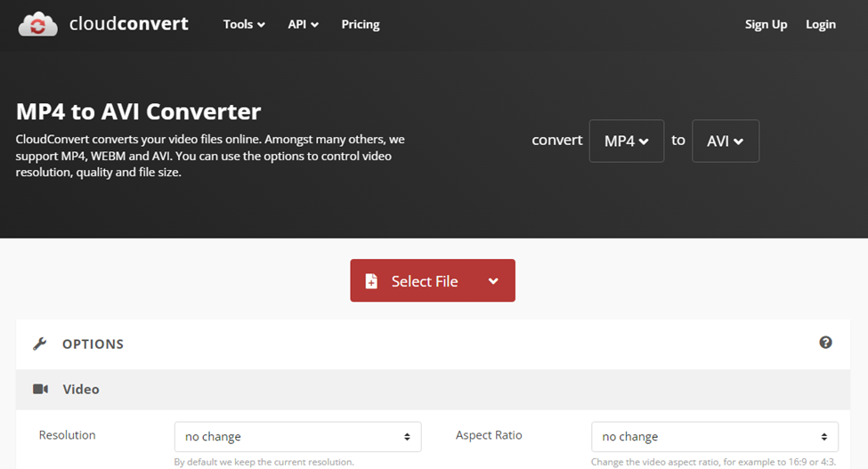Click the video camera icon
Screen dimensions: 868x469
pyautogui.click(x=40, y=389)
